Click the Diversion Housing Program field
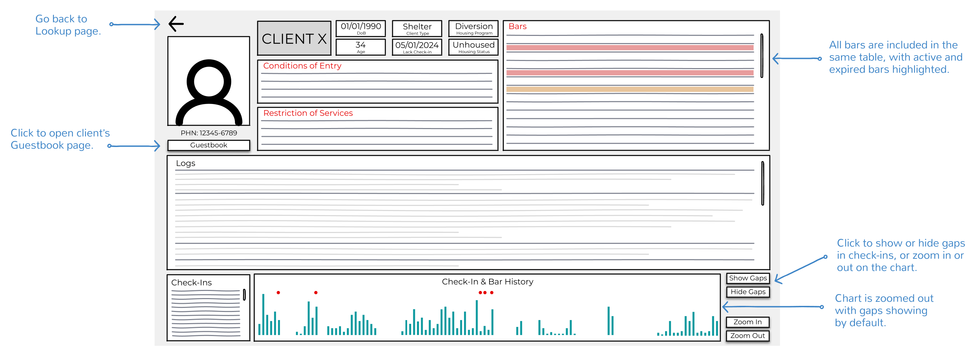980x356 pixels. [x=474, y=28]
